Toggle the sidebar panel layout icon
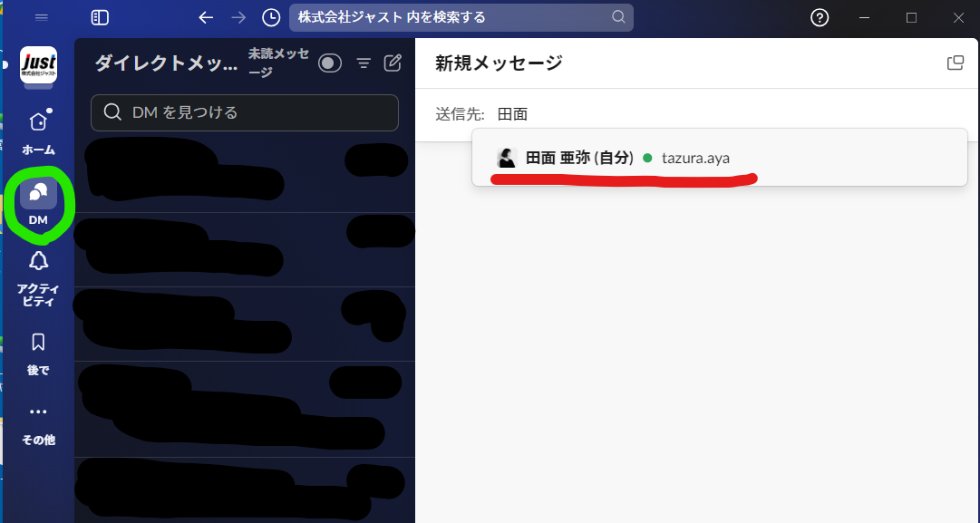This screenshot has width=980, height=523. click(x=100, y=17)
